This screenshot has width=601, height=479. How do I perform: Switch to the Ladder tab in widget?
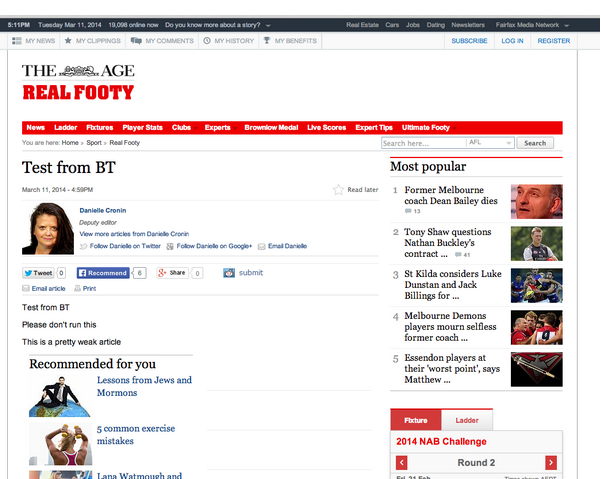coord(467,420)
